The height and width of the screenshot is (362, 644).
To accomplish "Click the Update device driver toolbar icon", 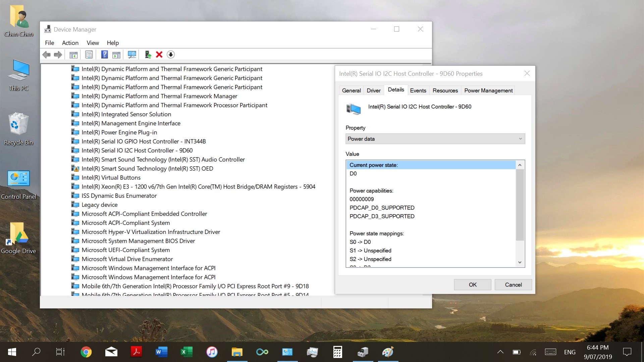I will 148,55.
